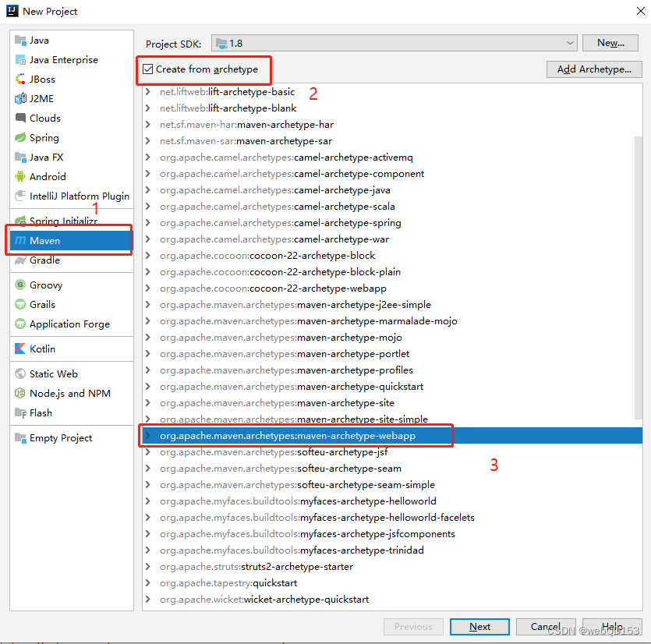This screenshot has height=644, width=651.
Task: Click the Groovy G icon
Action: coord(20,285)
